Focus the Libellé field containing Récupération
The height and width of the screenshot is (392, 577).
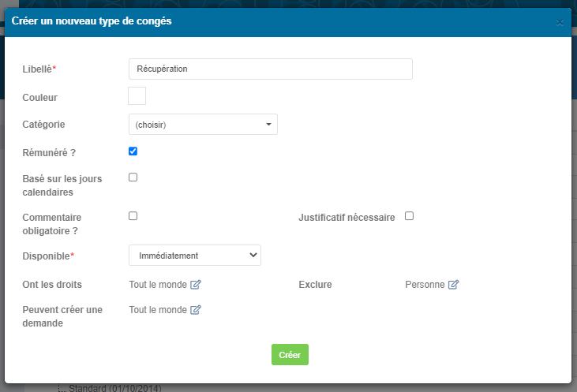[x=271, y=69]
